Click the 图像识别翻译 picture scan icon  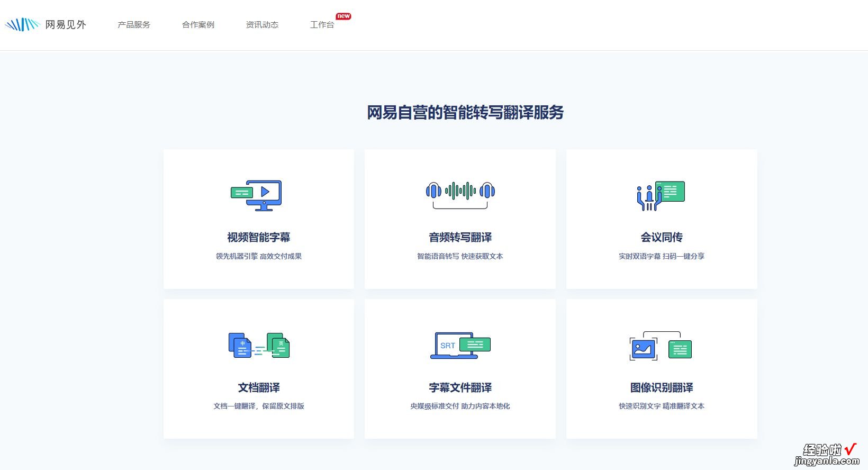coord(661,346)
